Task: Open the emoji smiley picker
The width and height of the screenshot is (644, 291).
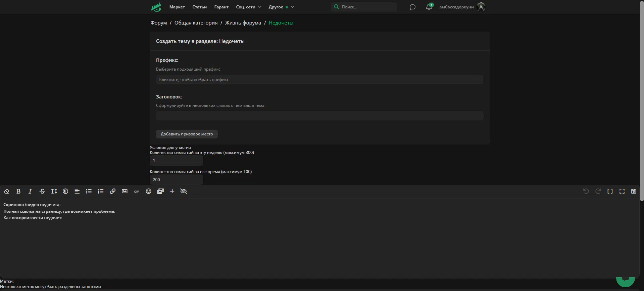Action: [x=148, y=191]
